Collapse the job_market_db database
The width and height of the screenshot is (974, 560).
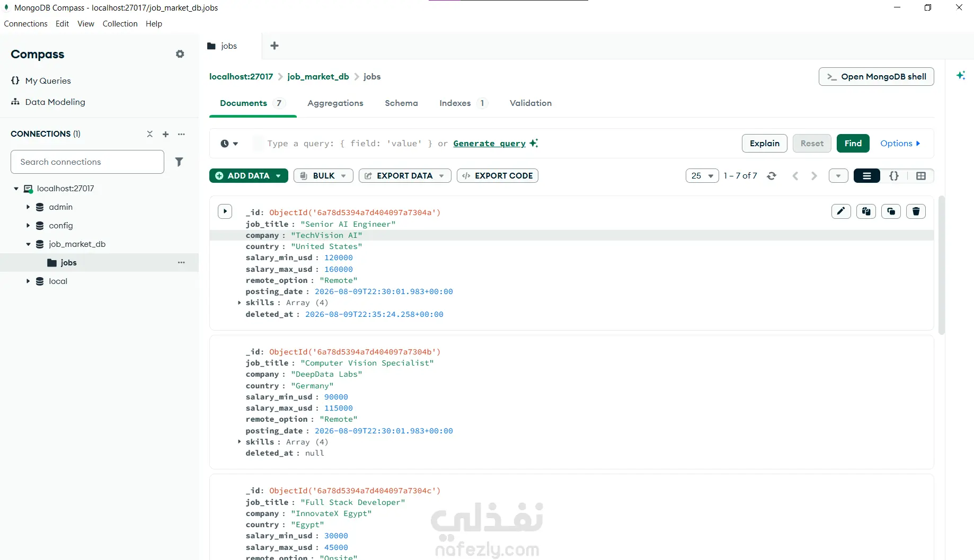click(28, 244)
